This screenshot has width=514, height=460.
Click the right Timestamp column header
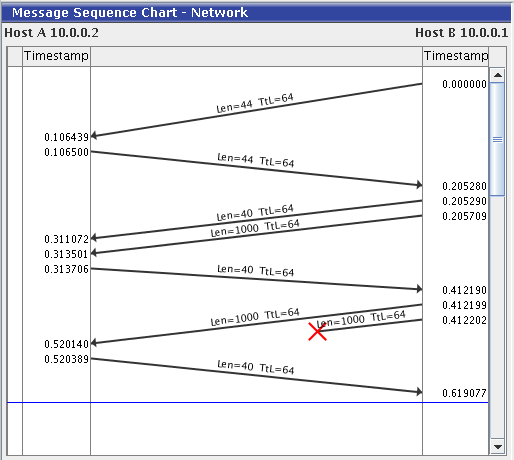coord(456,56)
